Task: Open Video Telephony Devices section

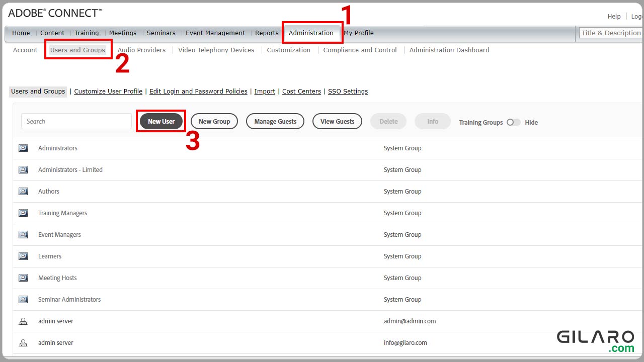Action: click(x=216, y=50)
